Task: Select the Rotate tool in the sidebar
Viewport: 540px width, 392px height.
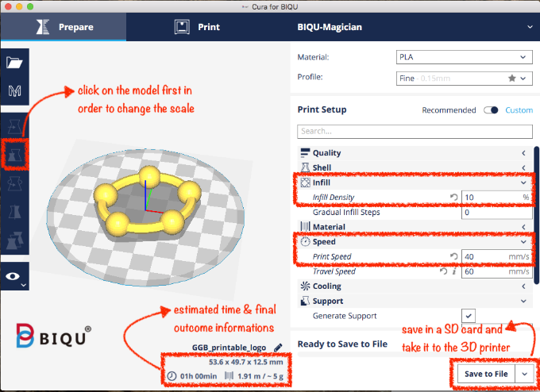Action: (x=14, y=183)
